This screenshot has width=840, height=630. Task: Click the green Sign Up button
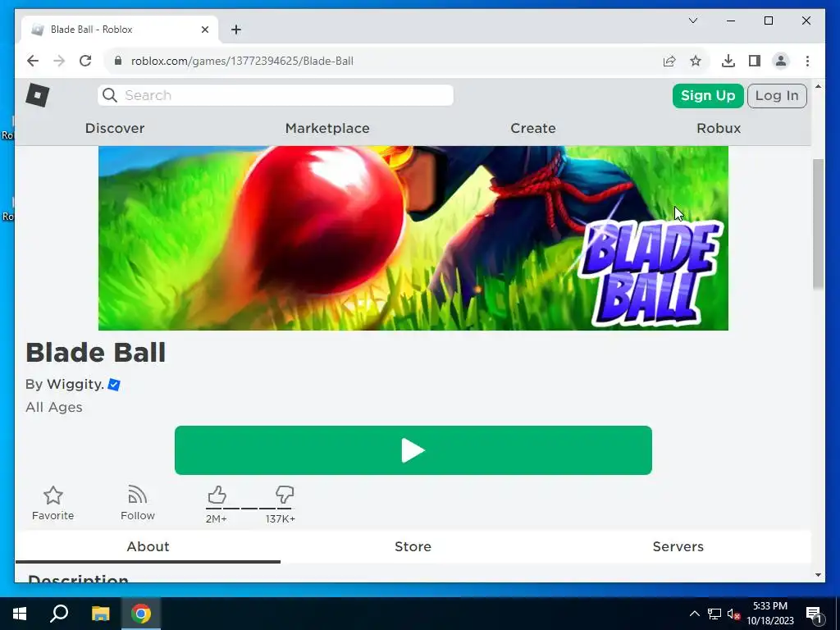tap(708, 96)
